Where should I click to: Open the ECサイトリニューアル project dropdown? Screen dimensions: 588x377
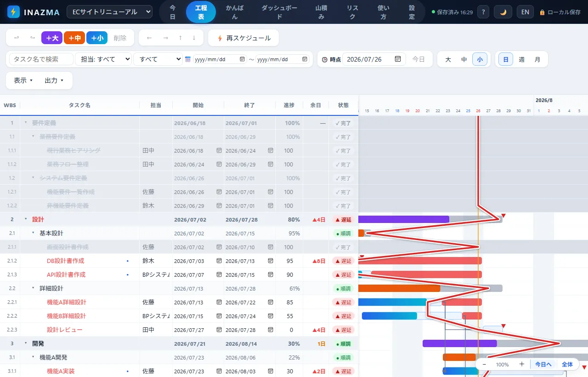(x=109, y=12)
